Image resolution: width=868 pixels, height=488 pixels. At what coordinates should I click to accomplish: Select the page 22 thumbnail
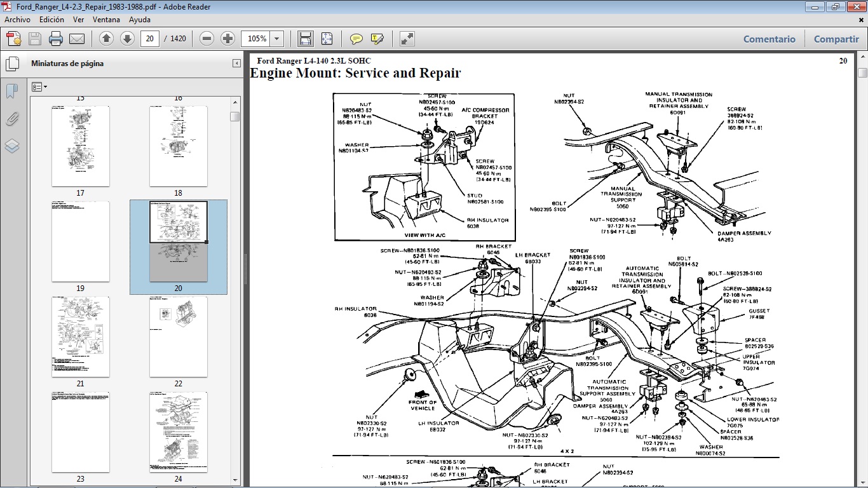pos(178,337)
